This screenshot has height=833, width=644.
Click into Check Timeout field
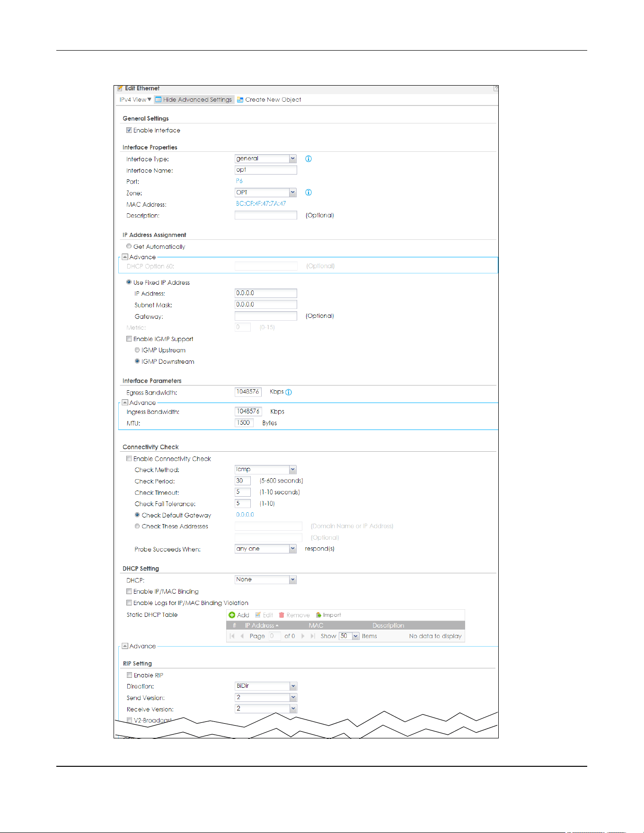[x=243, y=492]
